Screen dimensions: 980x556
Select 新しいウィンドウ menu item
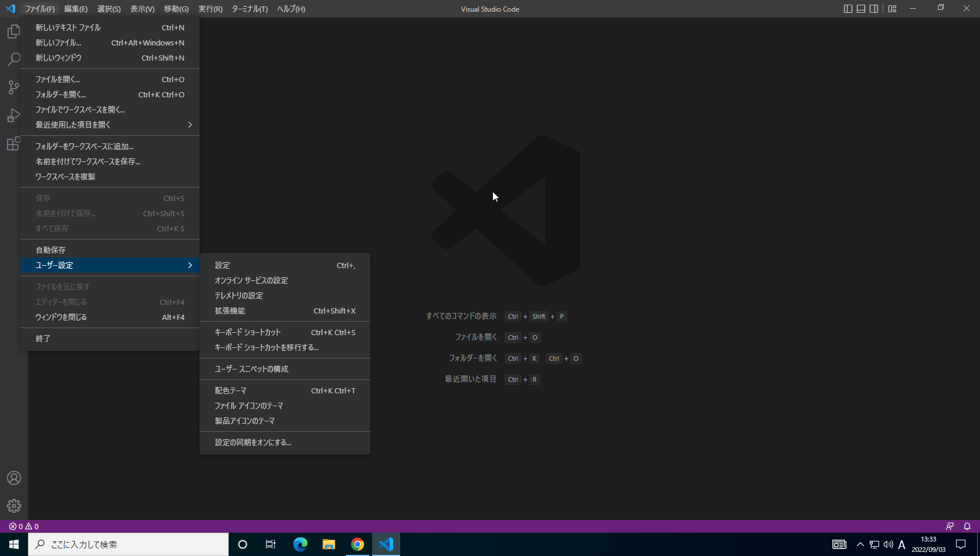110,58
